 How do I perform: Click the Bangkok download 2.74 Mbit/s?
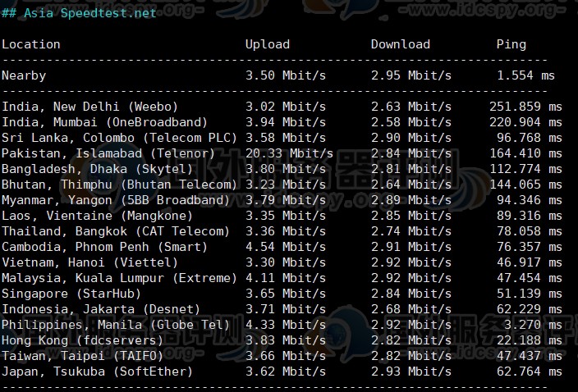411,231
